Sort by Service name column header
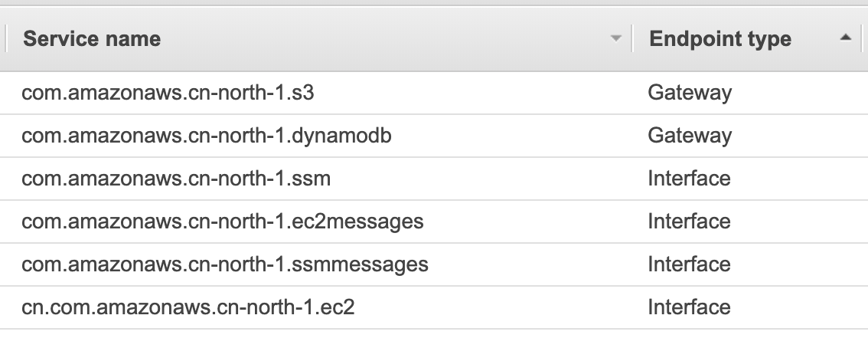Viewport: 868px width, 348px height. (x=91, y=39)
